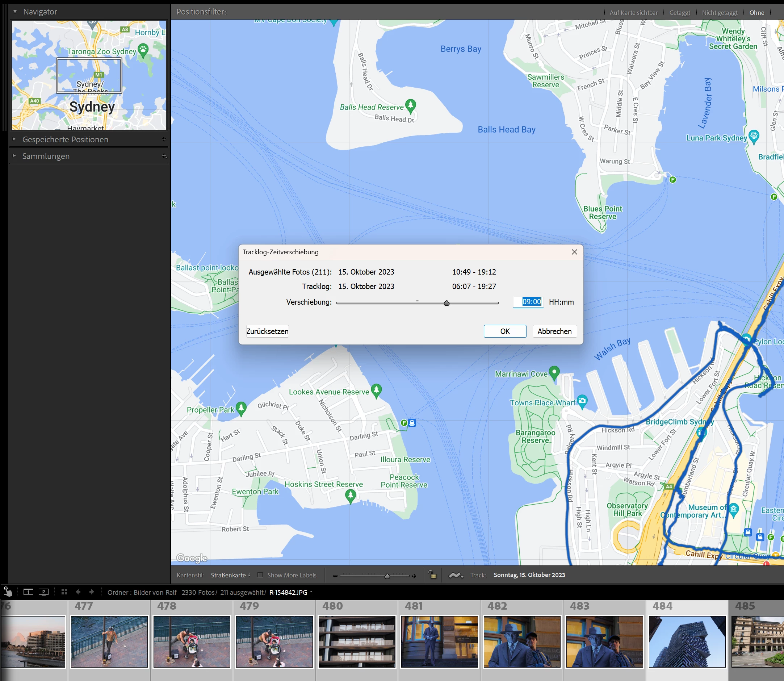
Task: Open the GPS tracklog menu icon
Action: pos(456,575)
